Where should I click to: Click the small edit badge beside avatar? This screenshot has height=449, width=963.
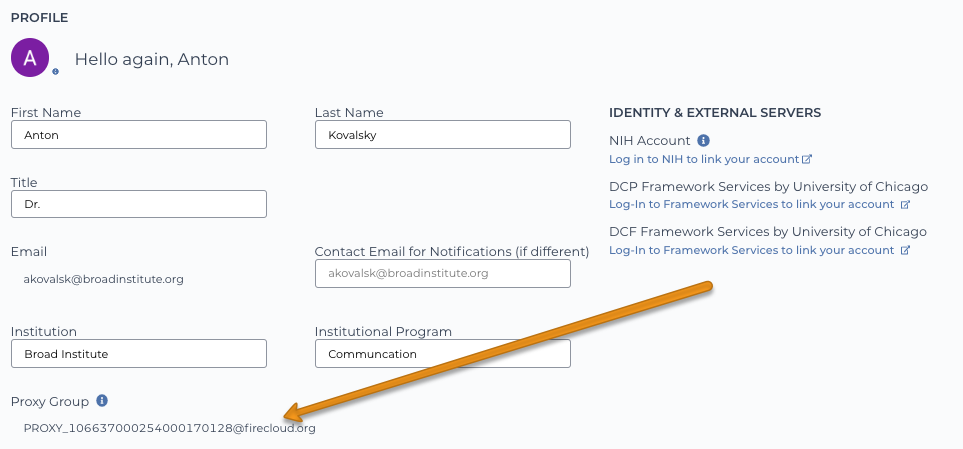55,72
